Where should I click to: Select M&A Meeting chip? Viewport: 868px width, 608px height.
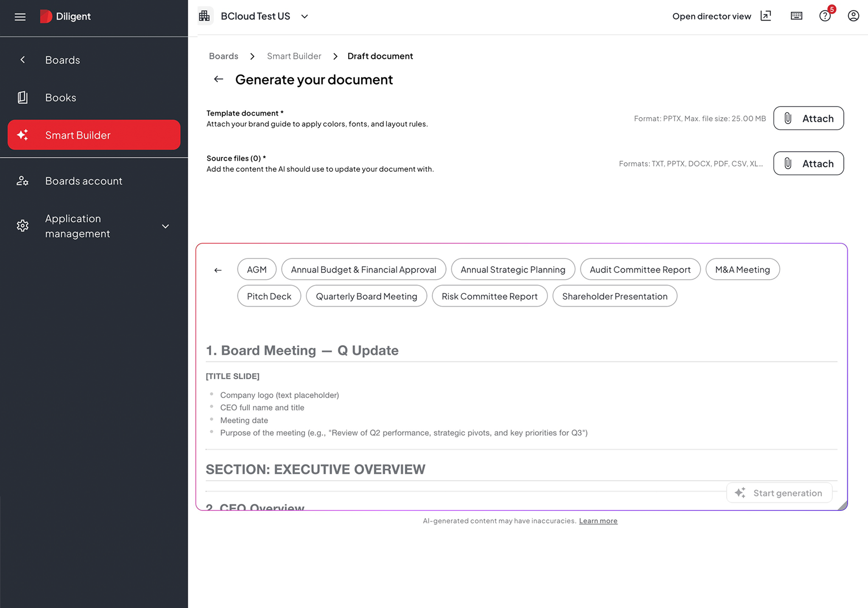tap(743, 269)
